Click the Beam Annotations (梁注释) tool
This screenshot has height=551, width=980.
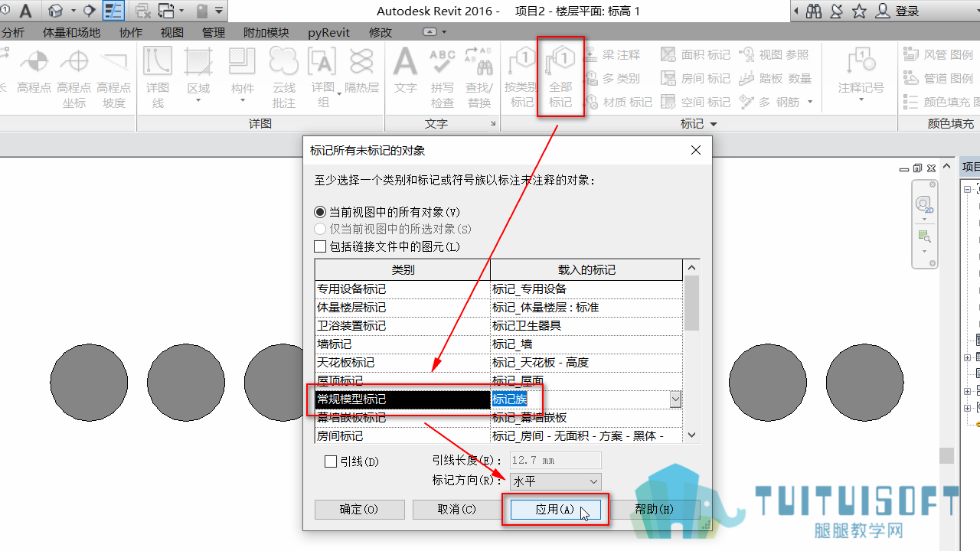click(612, 54)
